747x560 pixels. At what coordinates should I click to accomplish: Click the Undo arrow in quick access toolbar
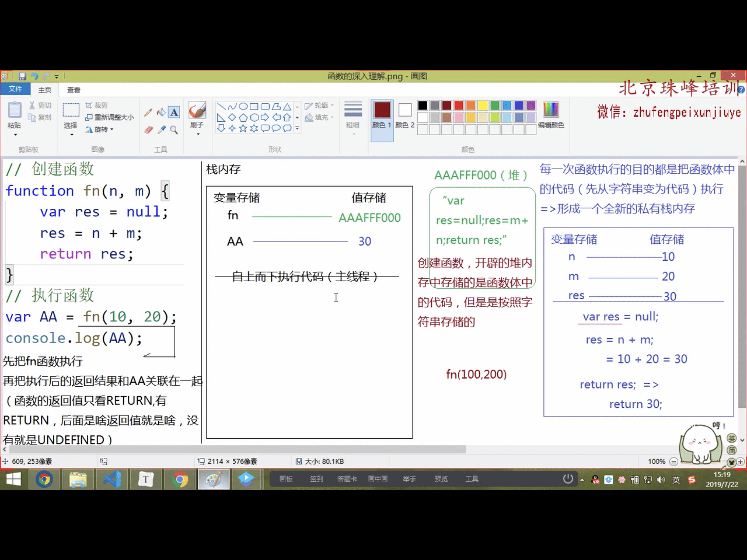click(x=34, y=76)
